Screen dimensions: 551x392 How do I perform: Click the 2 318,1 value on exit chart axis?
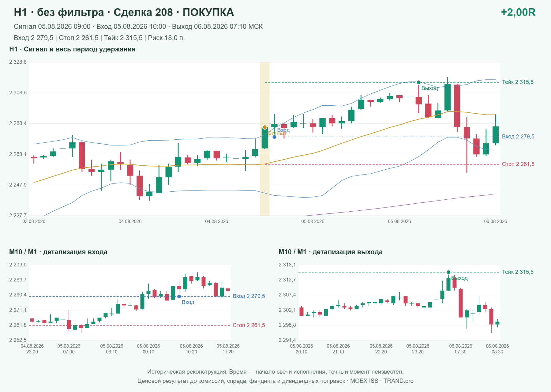tap(287, 265)
